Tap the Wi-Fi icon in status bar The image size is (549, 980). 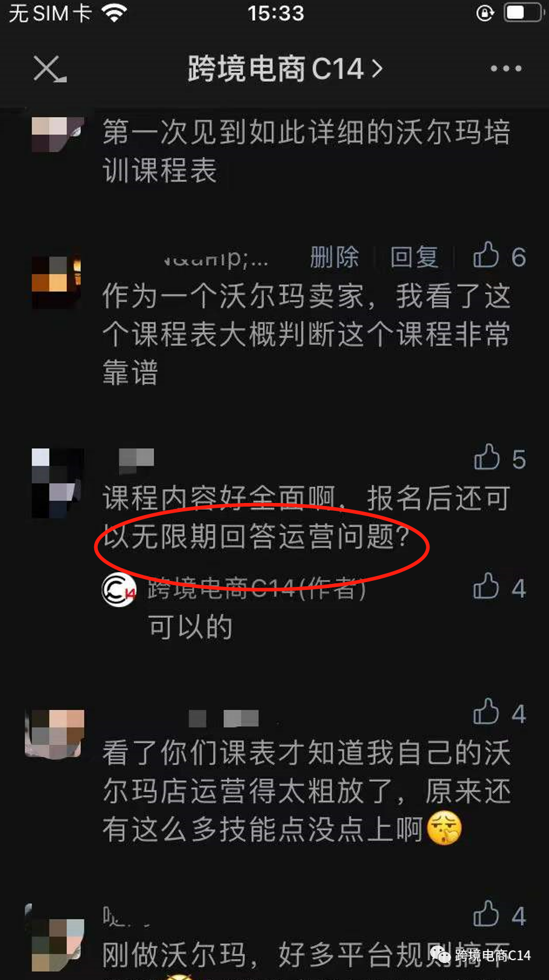click(115, 13)
